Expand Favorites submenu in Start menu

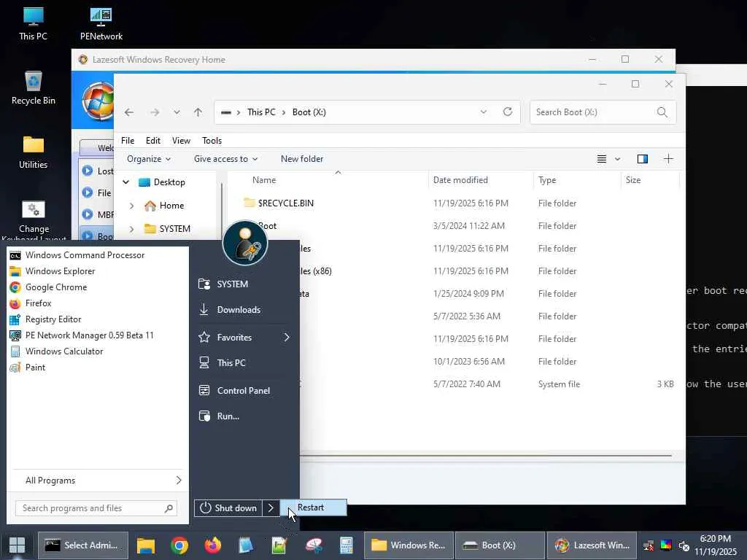[x=244, y=338]
